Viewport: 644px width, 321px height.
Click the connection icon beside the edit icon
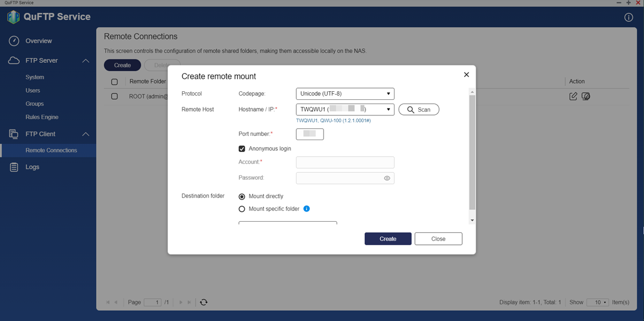point(586,96)
